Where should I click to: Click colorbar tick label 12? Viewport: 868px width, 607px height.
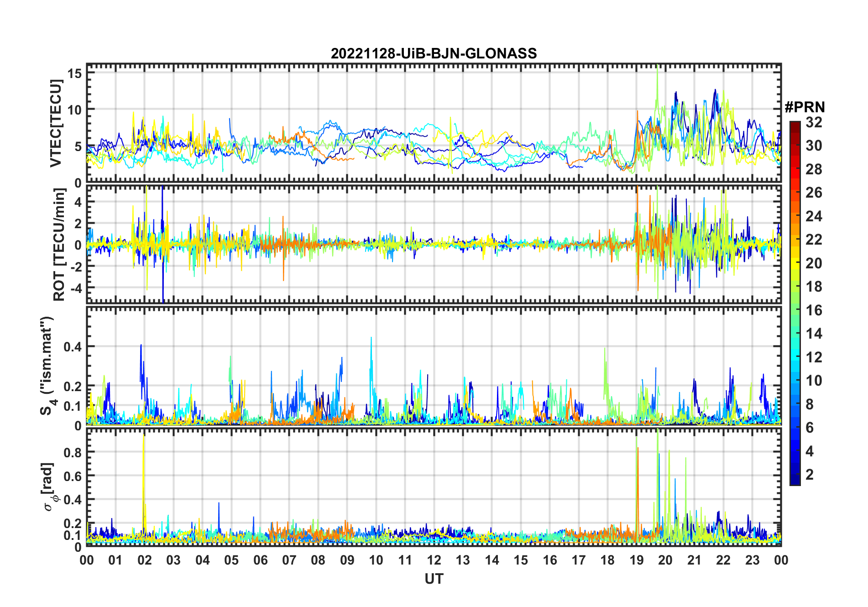(x=814, y=357)
